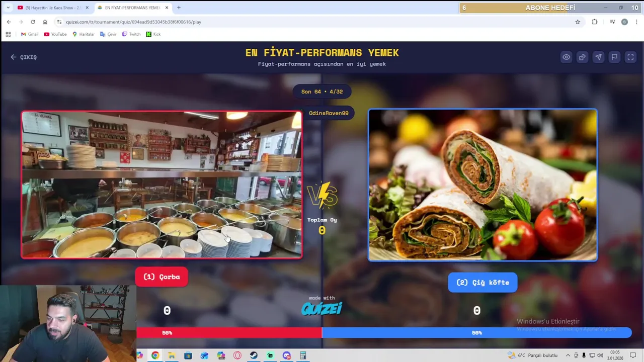Click the 6°C Parçalı bulutlu weather widget

tap(532, 355)
